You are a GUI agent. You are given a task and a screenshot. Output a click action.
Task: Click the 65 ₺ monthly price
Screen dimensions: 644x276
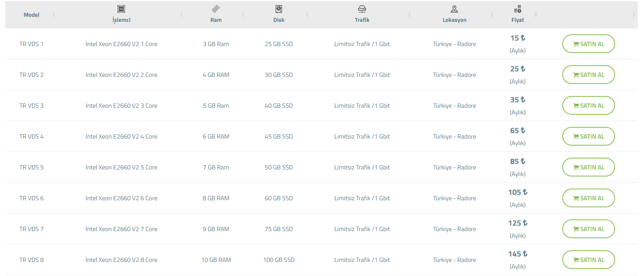(x=518, y=131)
